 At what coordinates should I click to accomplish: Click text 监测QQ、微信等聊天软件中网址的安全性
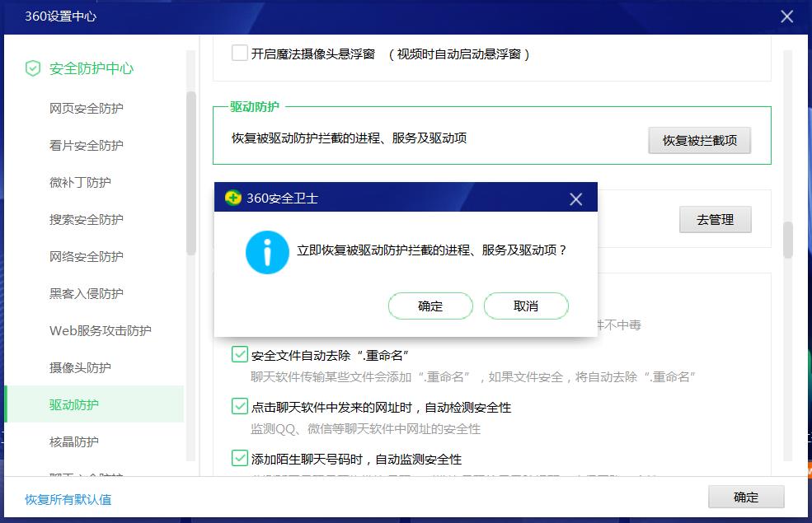pos(366,429)
